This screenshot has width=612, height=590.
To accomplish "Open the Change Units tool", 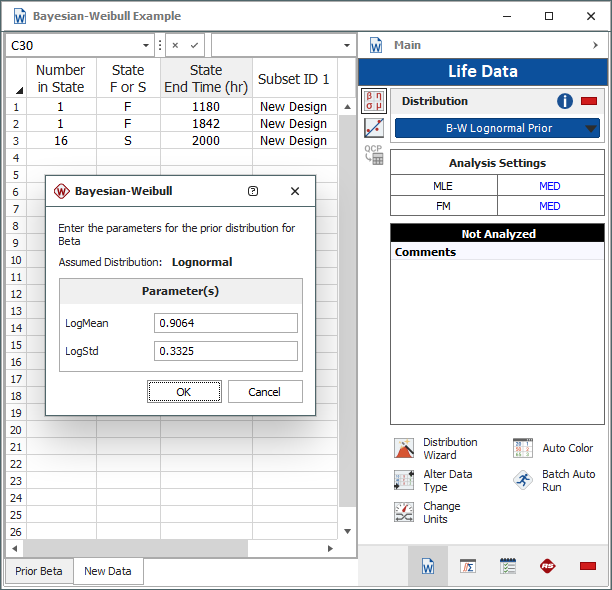I will (404, 512).
